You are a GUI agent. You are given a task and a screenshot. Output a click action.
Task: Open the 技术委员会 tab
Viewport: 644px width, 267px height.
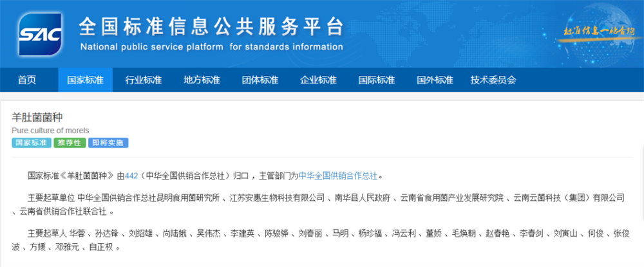493,80
